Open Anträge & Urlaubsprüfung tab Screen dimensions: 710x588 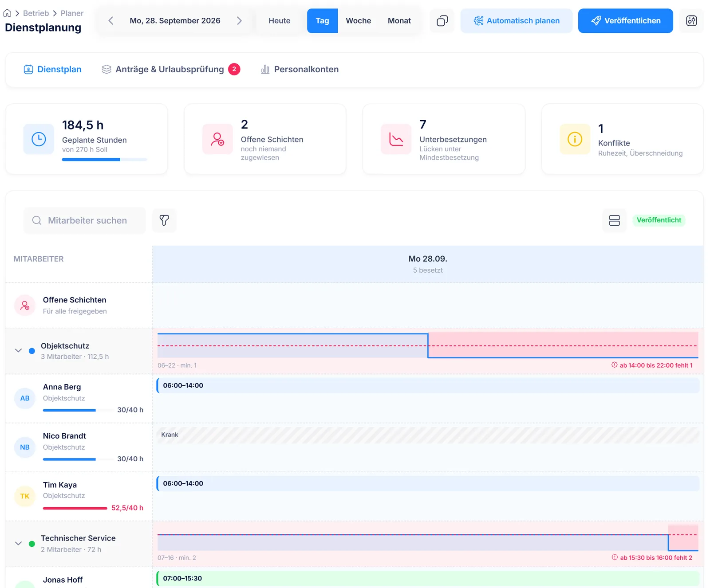click(x=170, y=69)
